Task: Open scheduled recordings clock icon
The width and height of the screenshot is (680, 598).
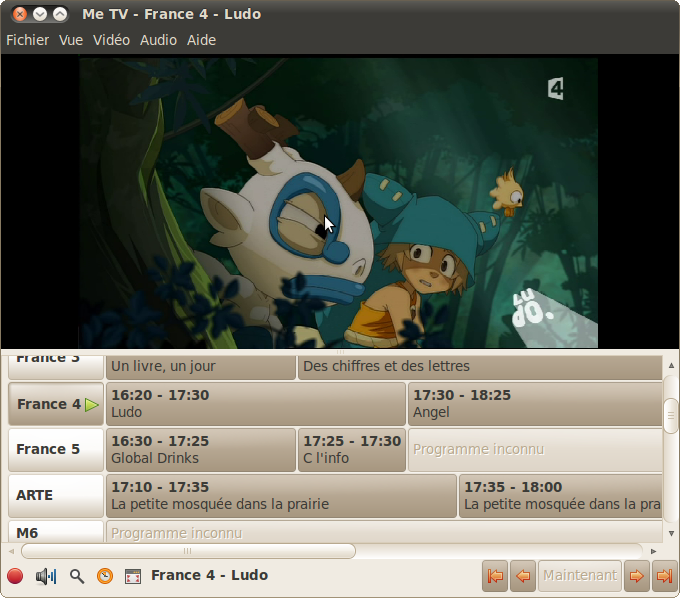Action: (105, 576)
